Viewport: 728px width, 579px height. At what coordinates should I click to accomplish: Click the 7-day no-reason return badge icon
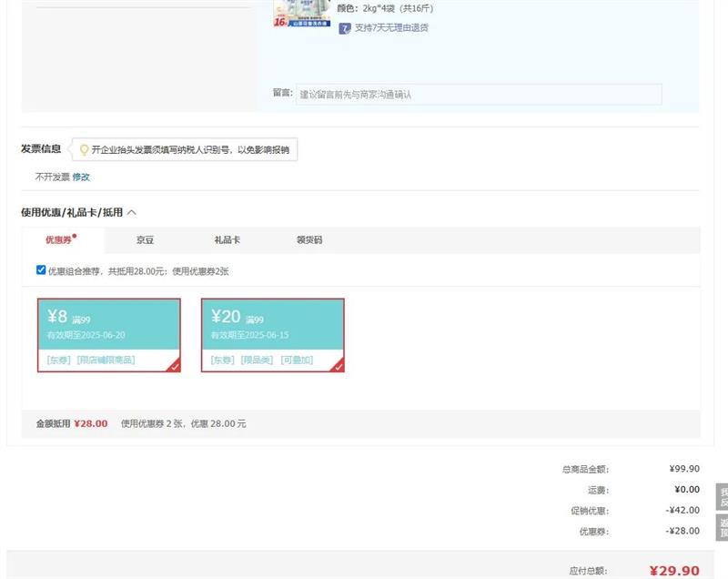(x=345, y=28)
